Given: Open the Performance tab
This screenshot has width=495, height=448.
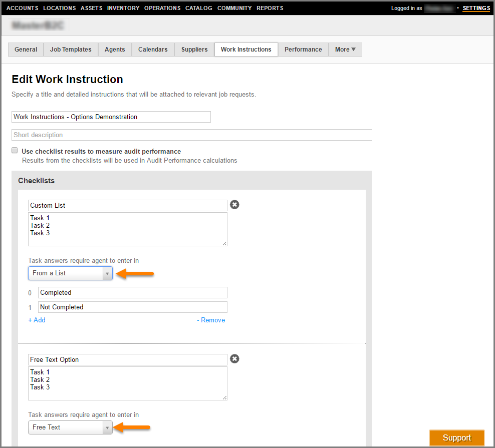Looking at the screenshot, I should (303, 50).
